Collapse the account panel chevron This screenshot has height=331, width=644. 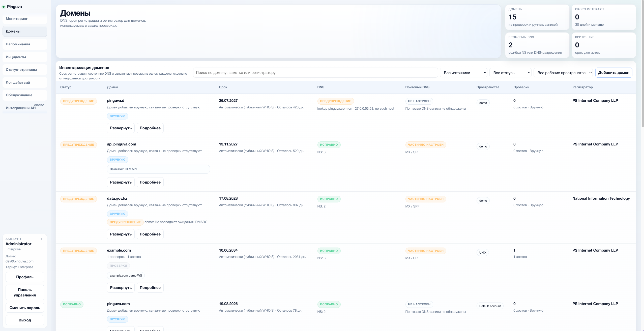tap(42, 239)
